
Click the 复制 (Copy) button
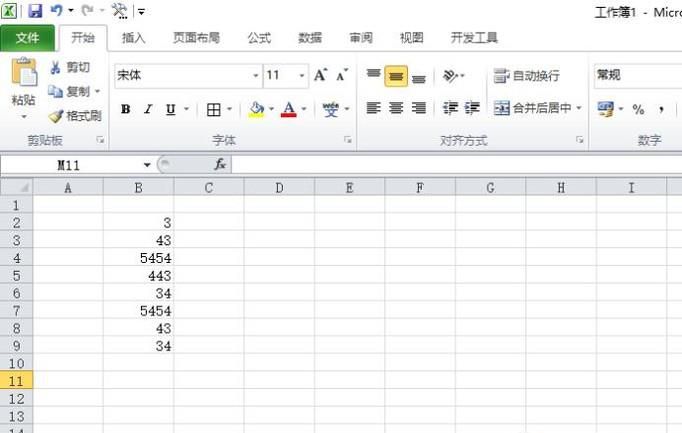69,92
